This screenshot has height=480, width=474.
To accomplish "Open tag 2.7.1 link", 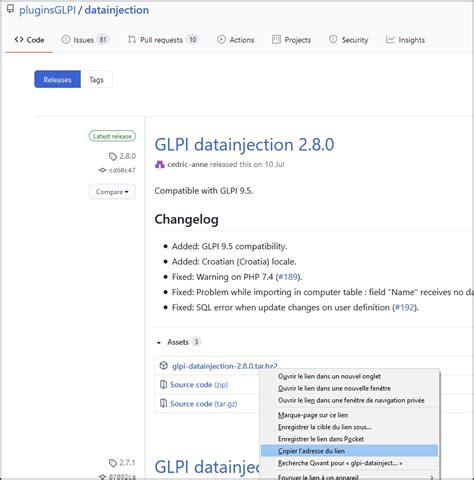I will 127,463.
